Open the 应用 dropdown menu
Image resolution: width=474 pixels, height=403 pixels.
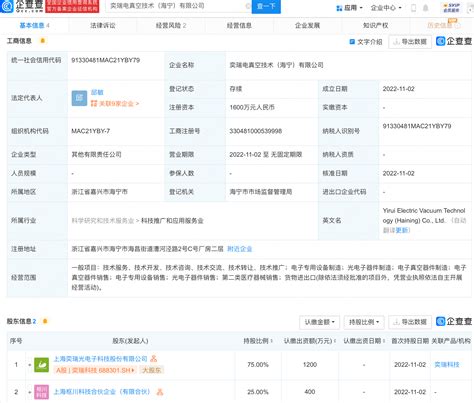(x=349, y=8)
